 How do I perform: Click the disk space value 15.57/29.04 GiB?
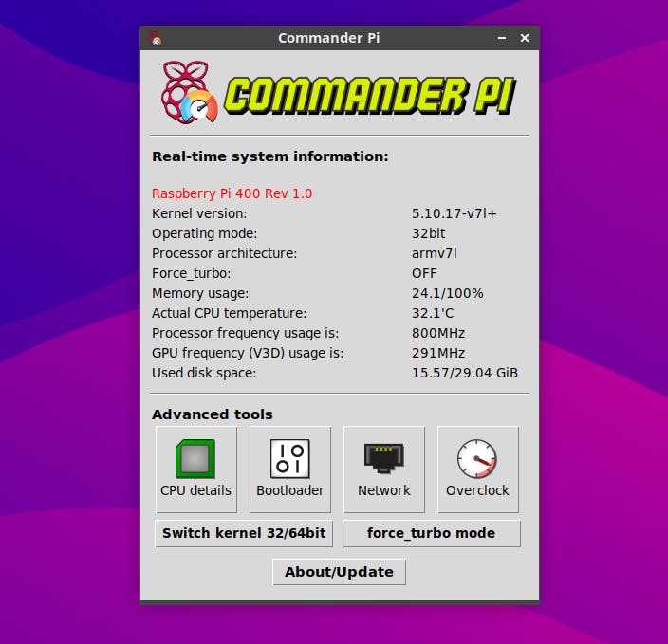coord(465,373)
